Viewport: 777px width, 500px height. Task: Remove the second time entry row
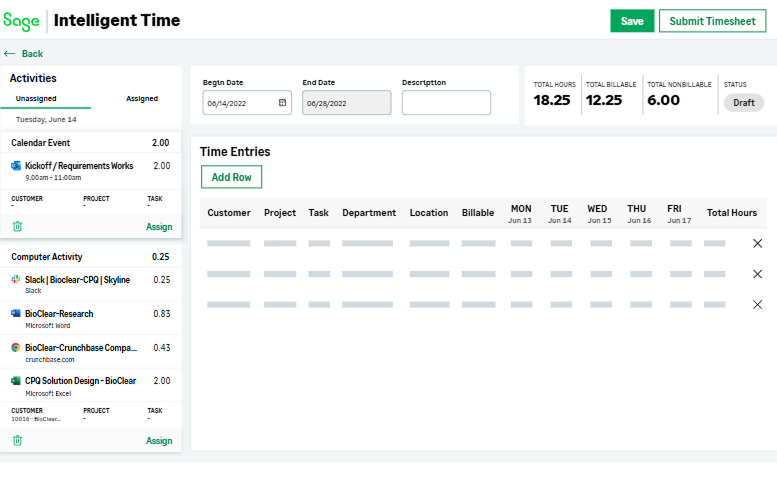(757, 274)
